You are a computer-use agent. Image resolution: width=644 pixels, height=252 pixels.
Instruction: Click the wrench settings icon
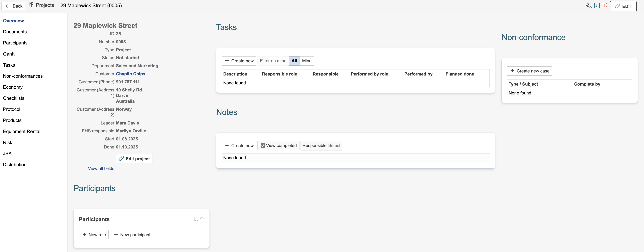click(x=589, y=6)
